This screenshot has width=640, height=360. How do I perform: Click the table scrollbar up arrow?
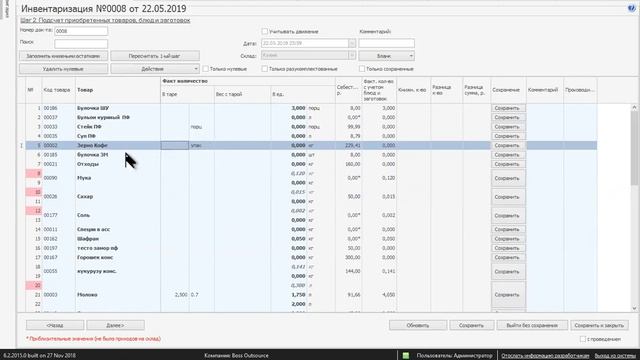[634, 108]
